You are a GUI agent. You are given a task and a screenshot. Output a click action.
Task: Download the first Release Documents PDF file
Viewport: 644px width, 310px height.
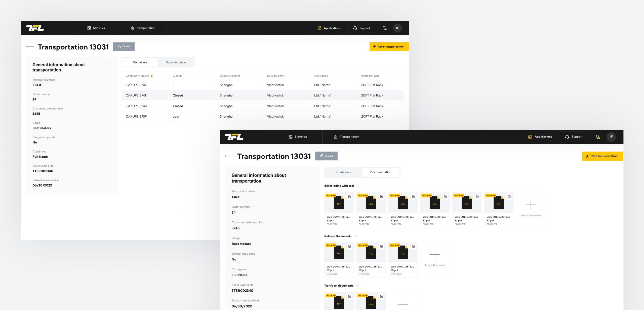pyautogui.click(x=349, y=246)
